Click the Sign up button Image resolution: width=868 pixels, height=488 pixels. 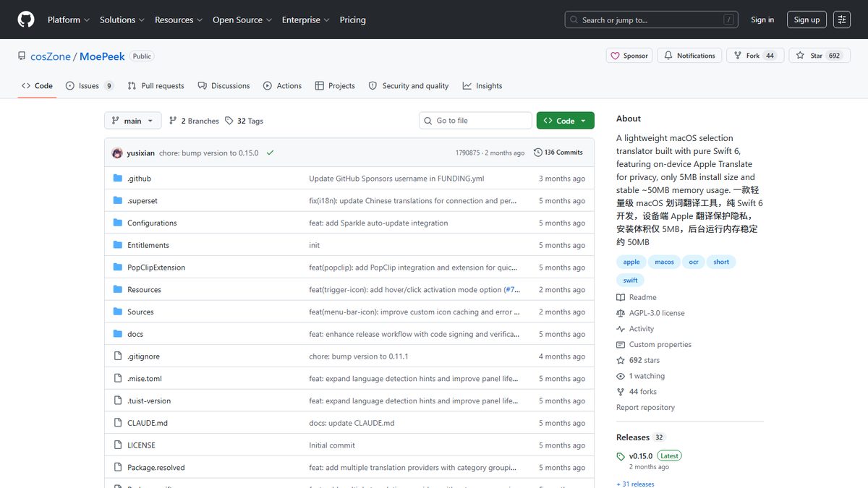pyautogui.click(x=807, y=20)
